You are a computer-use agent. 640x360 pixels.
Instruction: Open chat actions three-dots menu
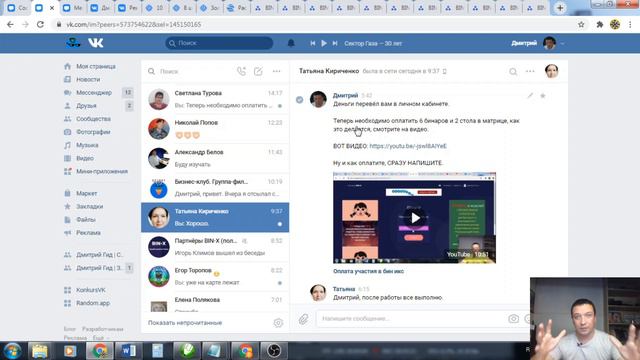530,71
